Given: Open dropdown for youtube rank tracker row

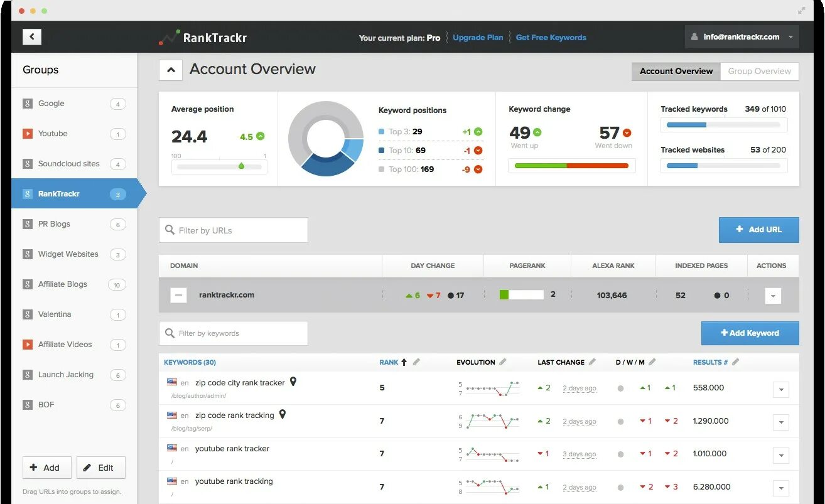Looking at the screenshot, I should point(780,456).
